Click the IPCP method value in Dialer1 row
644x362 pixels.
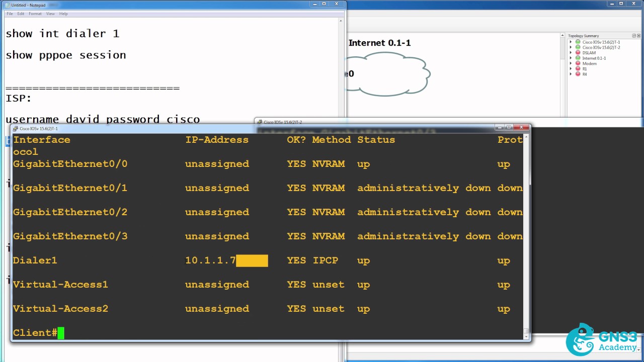click(326, 260)
